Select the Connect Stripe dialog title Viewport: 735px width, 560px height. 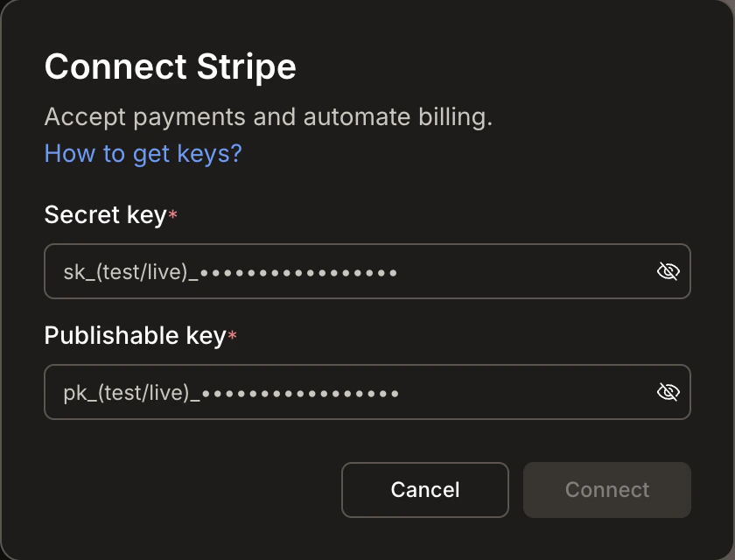click(171, 66)
